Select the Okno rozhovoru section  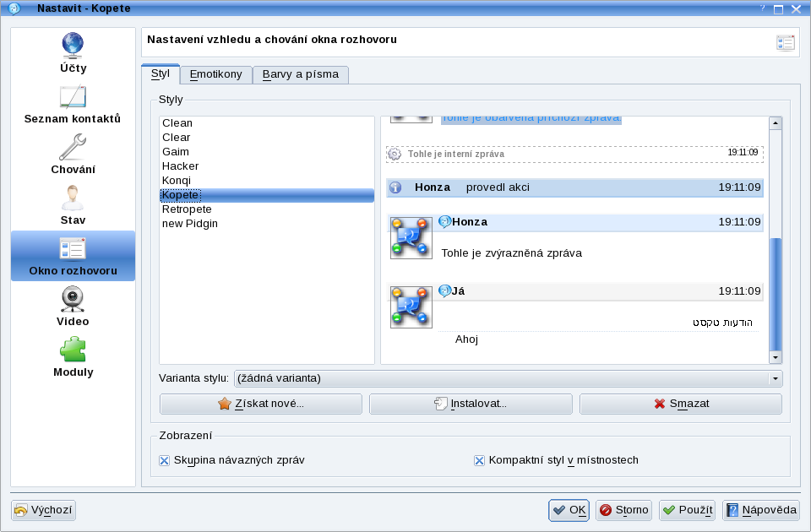(73, 256)
